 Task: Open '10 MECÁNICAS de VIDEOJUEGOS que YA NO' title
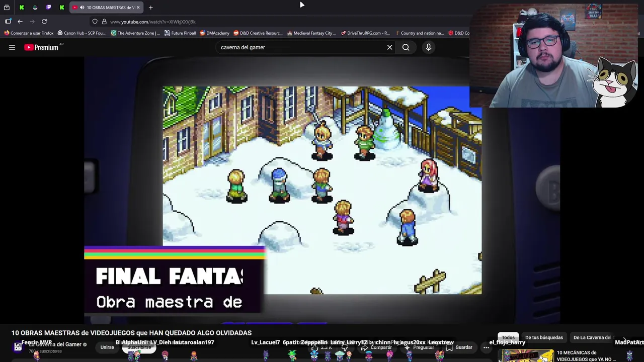[586, 356]
